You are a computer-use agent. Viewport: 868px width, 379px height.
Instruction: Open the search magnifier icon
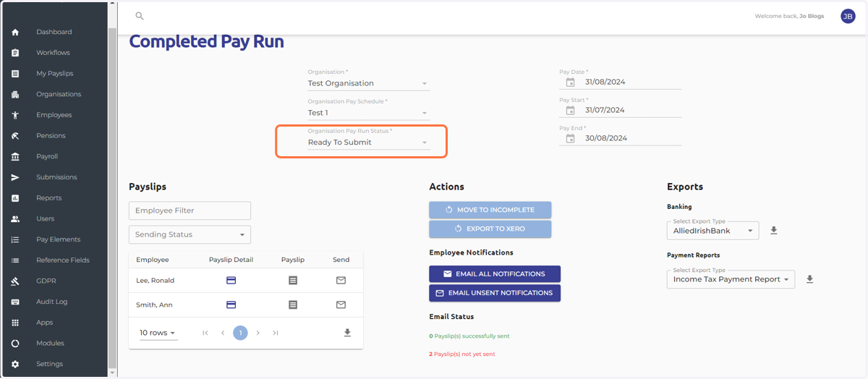pos(140,16)
